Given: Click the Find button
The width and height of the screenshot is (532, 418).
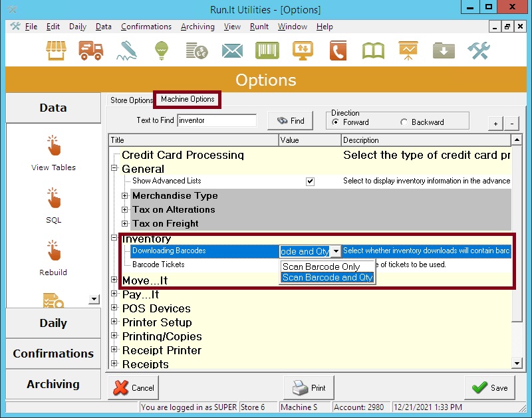Looking at the screenshot, I should (290, 121).
